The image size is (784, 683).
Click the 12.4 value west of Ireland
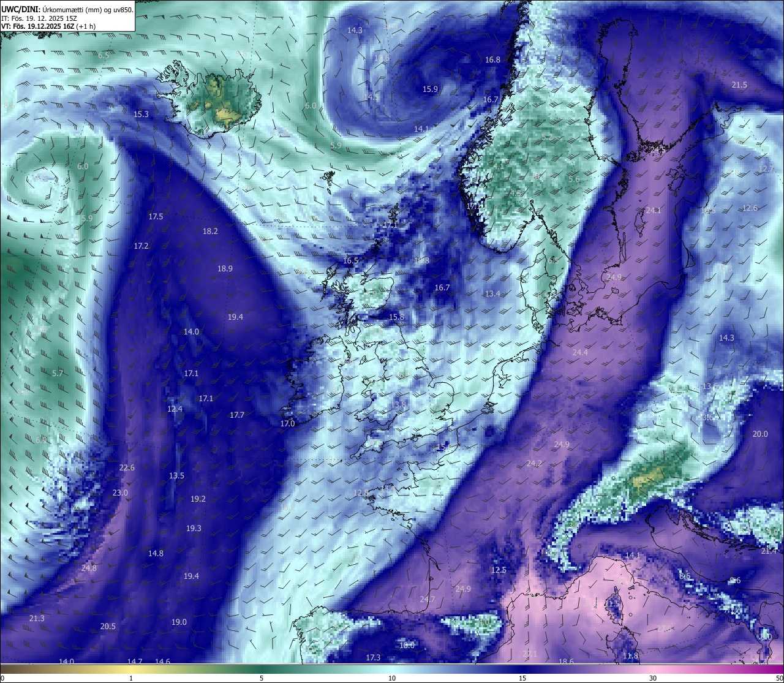click(175, 409)
